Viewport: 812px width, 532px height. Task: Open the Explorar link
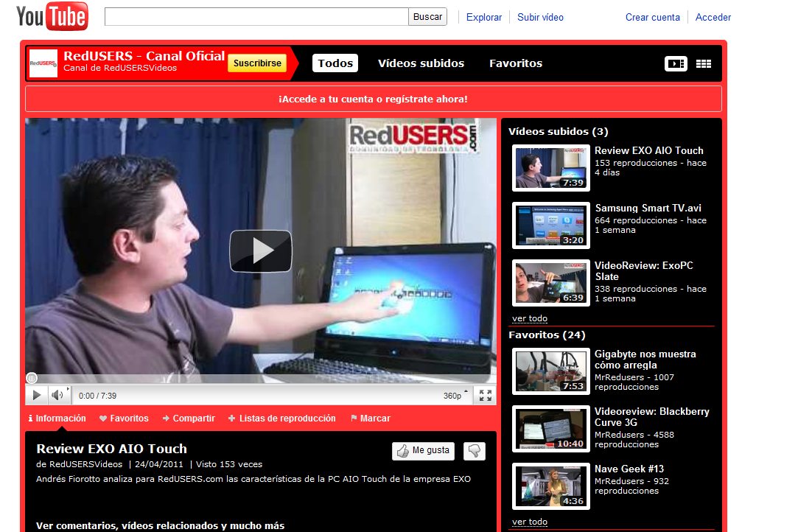click(x=483, y=17)
